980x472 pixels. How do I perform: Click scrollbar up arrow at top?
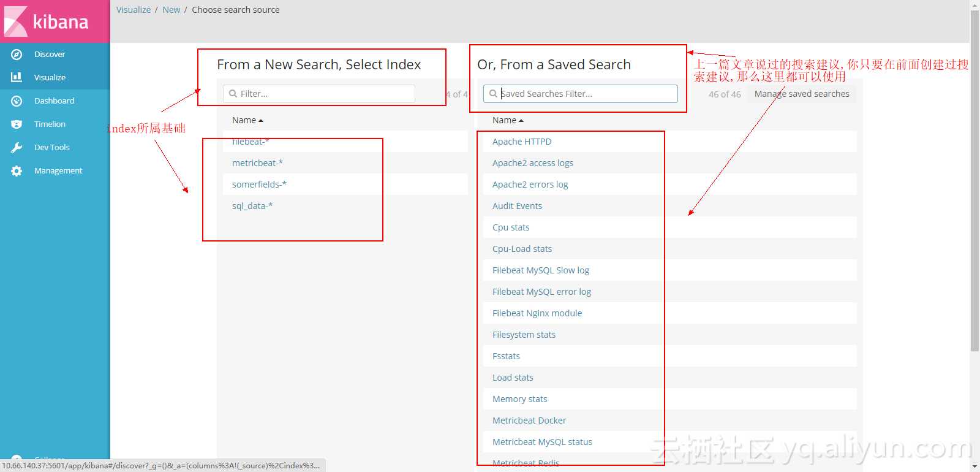coord(974,4)
